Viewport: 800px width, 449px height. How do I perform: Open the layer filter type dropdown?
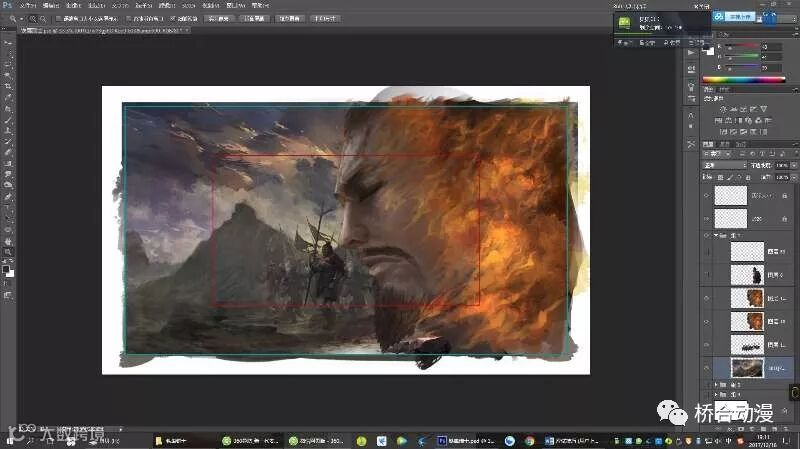coord(718,154)
